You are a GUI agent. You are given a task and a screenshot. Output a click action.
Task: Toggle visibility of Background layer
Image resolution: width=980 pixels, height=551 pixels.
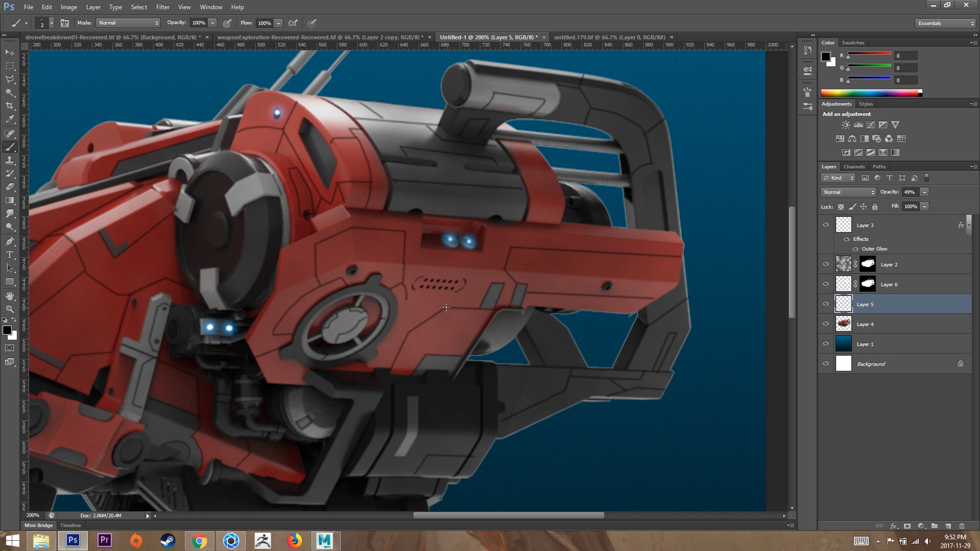tap(826, 363)
